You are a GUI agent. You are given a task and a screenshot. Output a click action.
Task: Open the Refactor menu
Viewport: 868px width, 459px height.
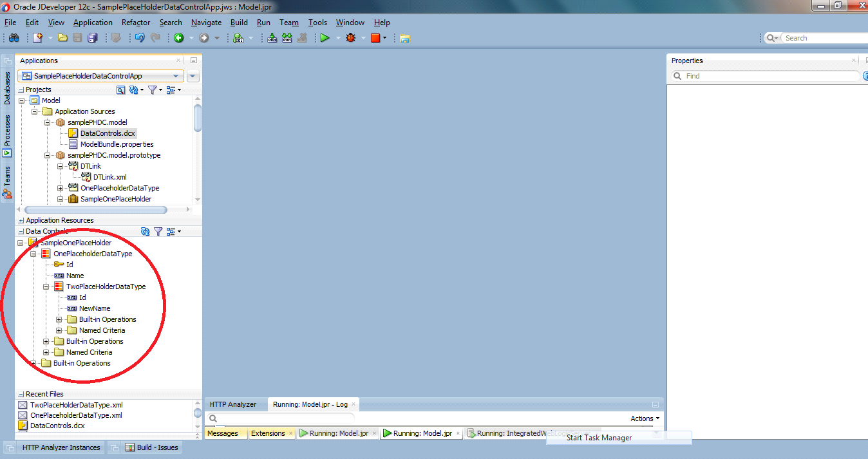tap(135, 22)
